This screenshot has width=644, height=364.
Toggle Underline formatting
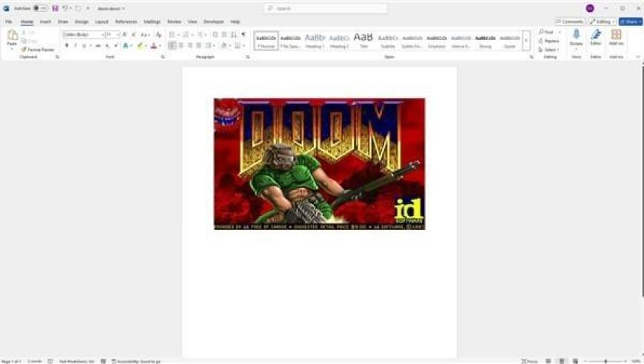point(84,46)
